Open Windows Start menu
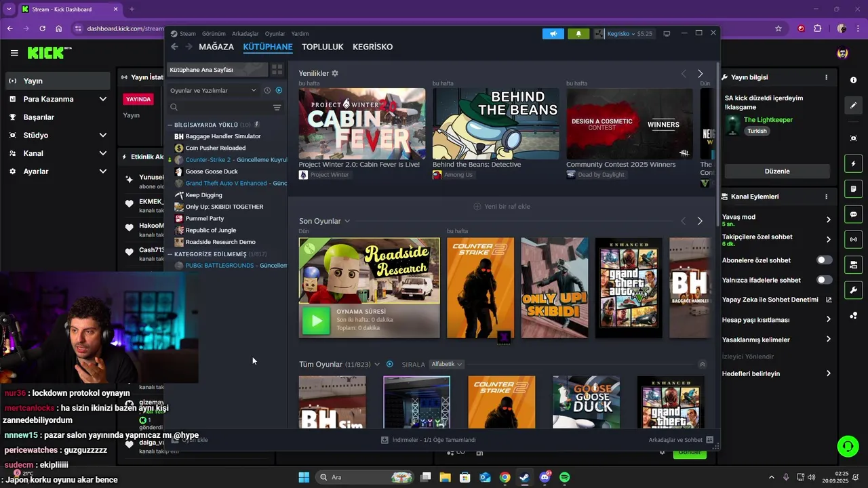Viewport: 868px width, 488px height. (x=304, y=477)
